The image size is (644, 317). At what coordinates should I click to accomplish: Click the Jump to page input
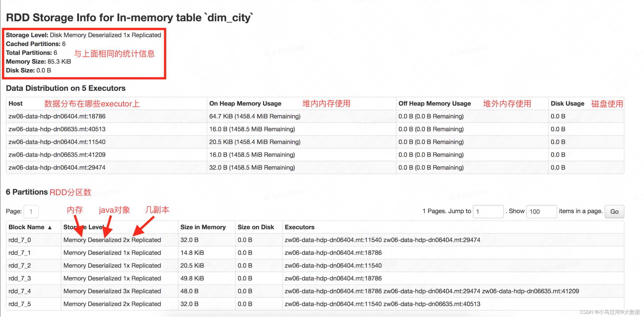[488, 212]
